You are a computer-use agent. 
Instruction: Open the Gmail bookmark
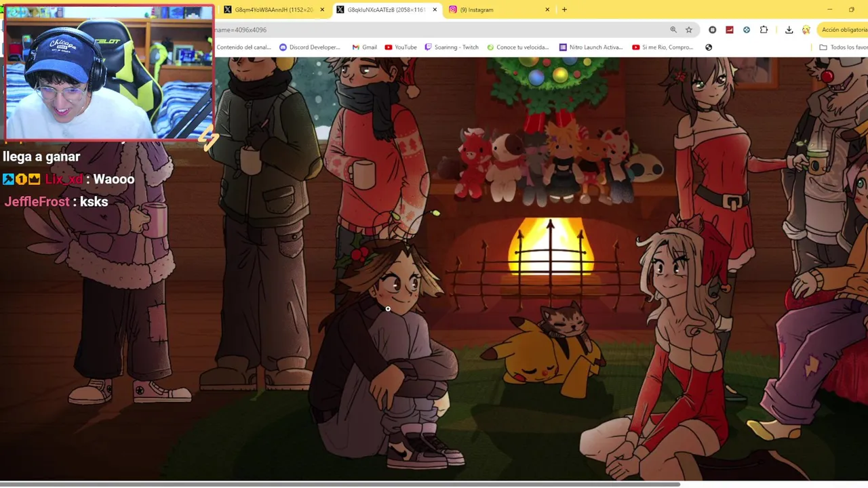point(364,47)
